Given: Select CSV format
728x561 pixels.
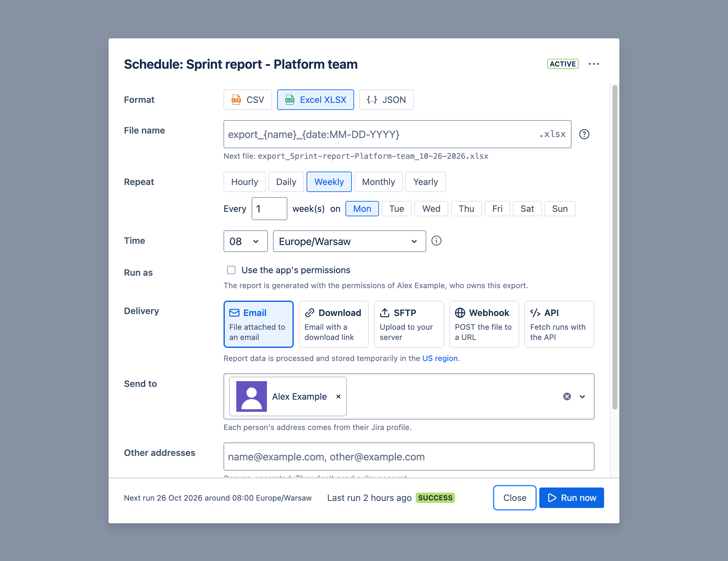Looking at the screenshot, I should point(248,100).
